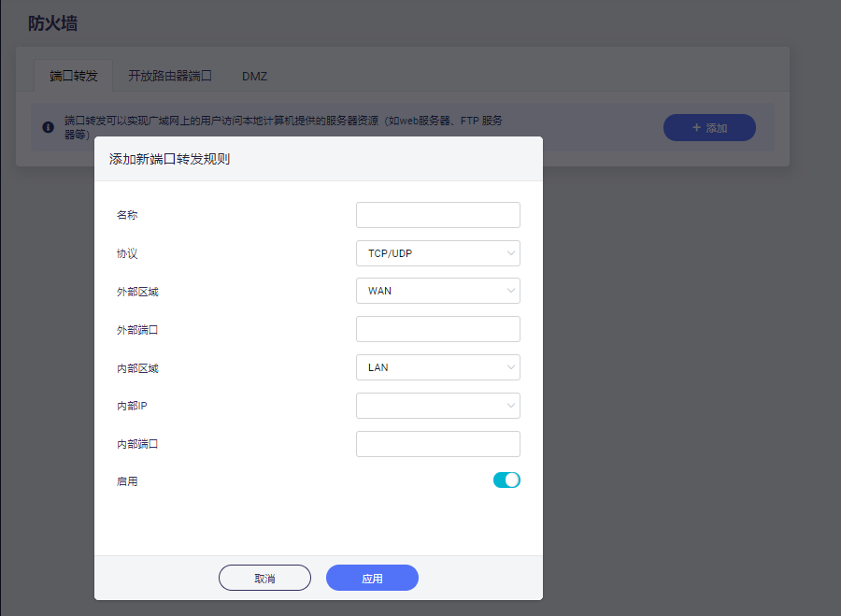The image size is (841, 616).
Task: Click the info icon next to port forwarding description
Action: (48, 127)
